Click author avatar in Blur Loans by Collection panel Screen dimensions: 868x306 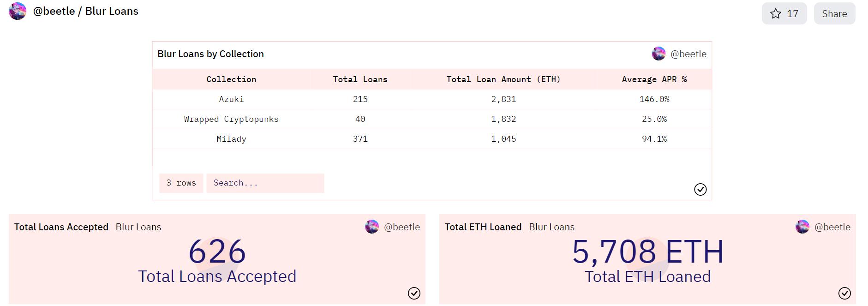658,54
